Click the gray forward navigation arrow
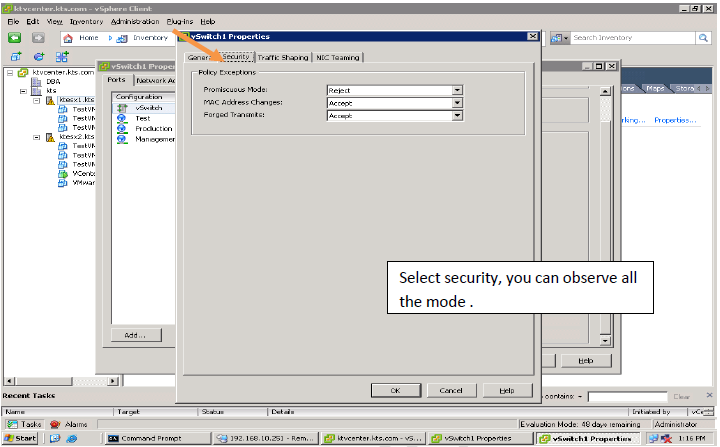 point(38,38)
